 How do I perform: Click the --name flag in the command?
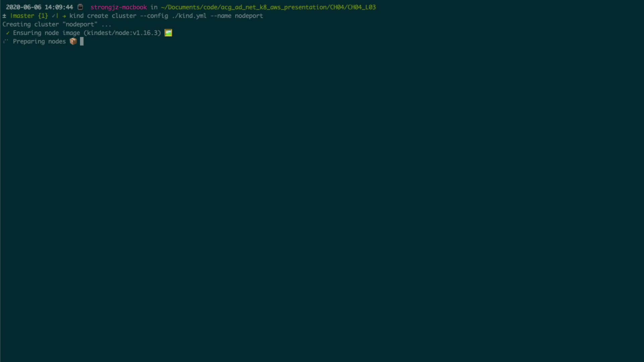click(220, 16)
